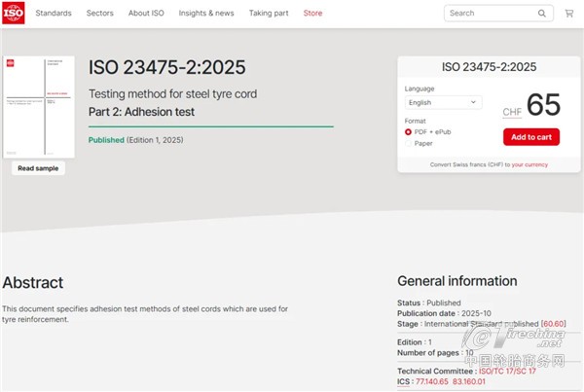Open the 60.60 stage code link
The height and width of the screenshot is (392, 584).
[553, 324]
